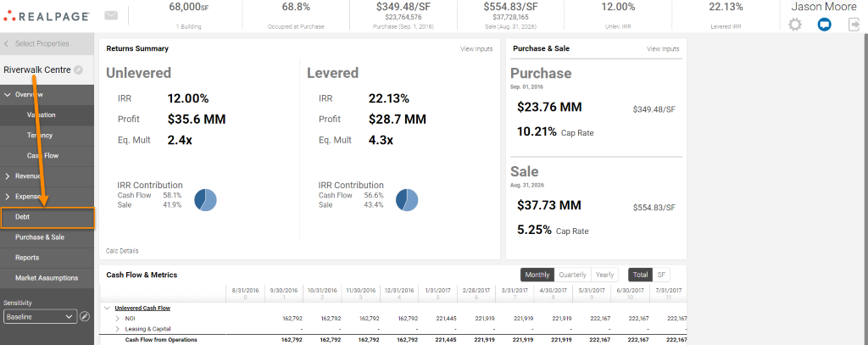Switch cash flow view to Quarterly
The width and height of the screenshot is (868, 345).
click(572, 275)
